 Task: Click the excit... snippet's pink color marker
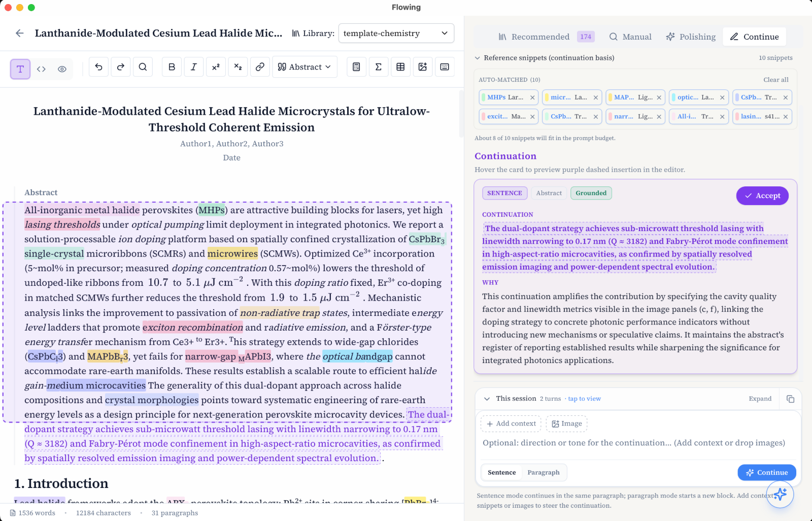point(484,117)
